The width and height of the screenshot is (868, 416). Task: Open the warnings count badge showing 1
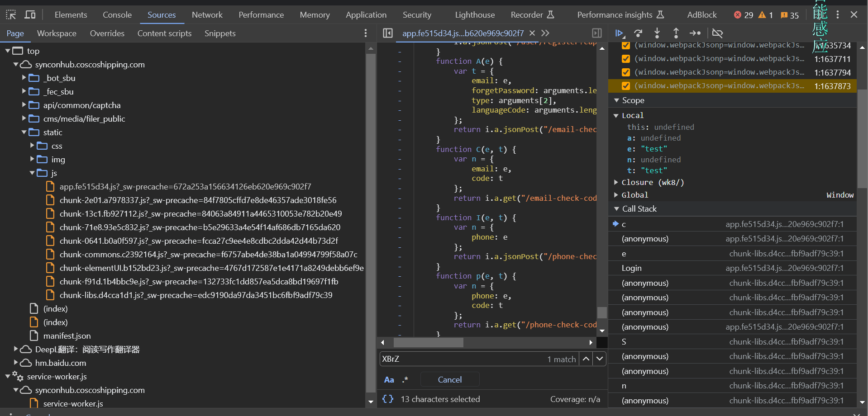point(766,15)
